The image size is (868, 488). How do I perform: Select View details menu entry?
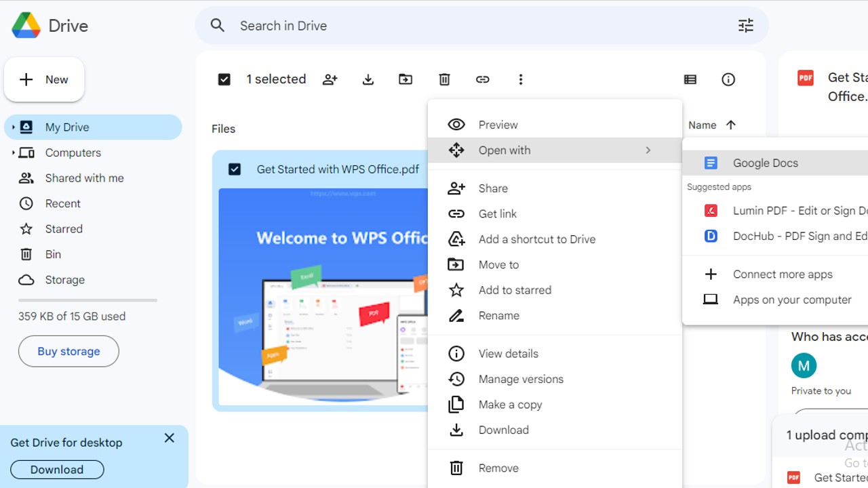coord(555,354)
